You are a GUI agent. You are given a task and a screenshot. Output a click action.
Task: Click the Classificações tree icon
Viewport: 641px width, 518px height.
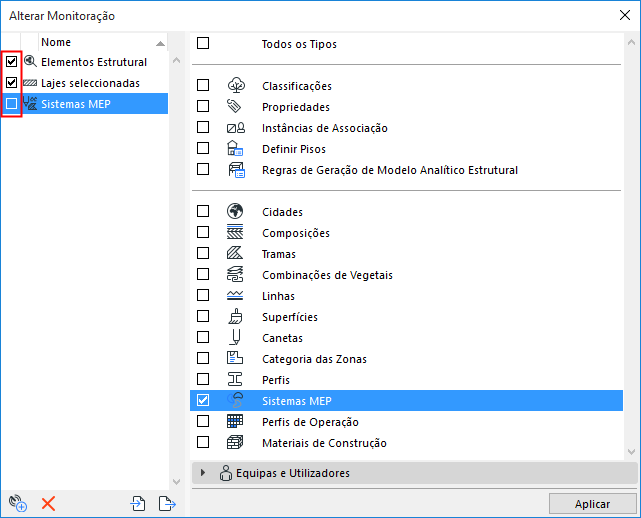(x=236, y=85)
